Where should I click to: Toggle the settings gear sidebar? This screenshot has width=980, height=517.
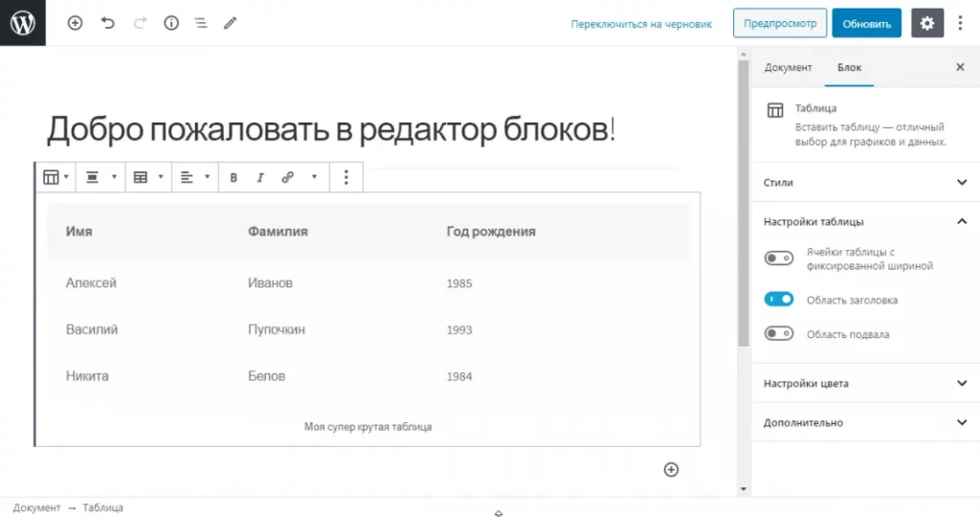coord(926,23)
